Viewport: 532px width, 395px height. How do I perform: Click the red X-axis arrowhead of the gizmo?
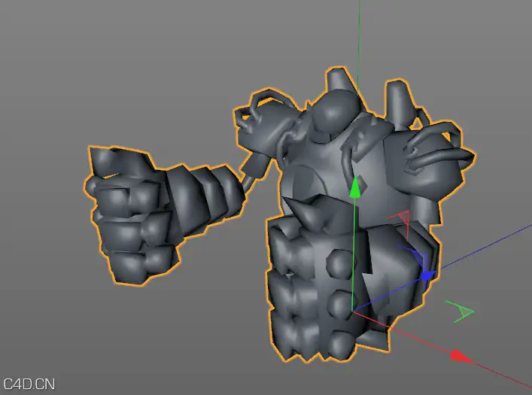pos(461,355)
